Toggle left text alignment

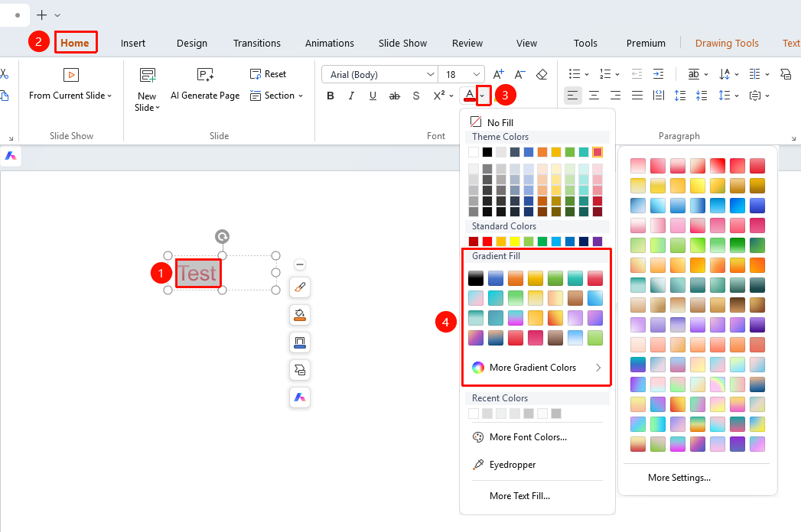coord(573,96)
